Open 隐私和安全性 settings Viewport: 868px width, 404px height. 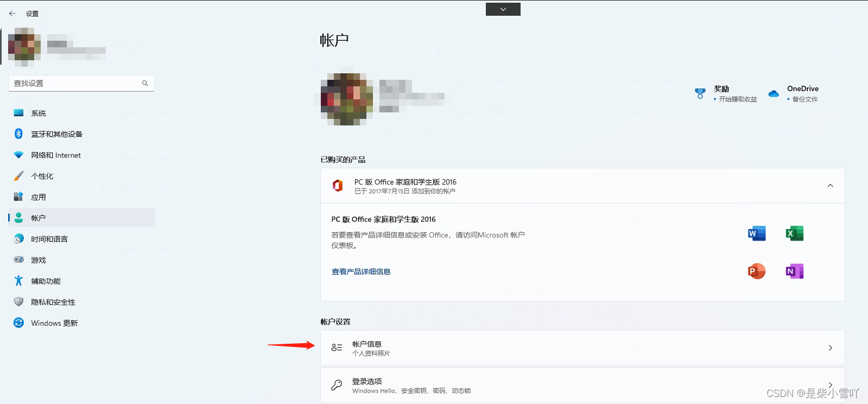point(81,302)
